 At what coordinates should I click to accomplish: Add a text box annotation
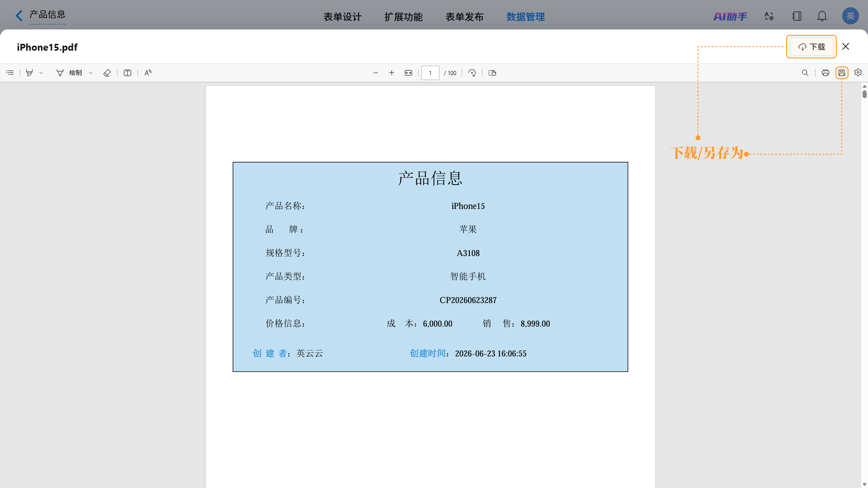tap(127, 73)
